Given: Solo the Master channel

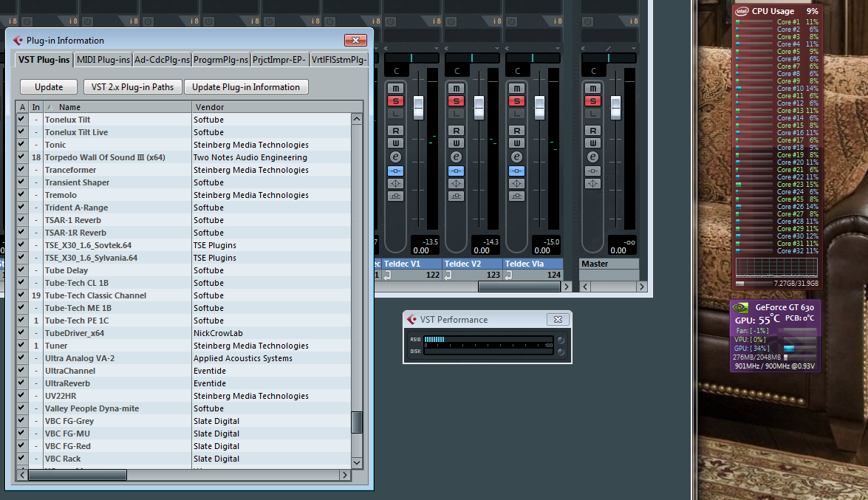Looking at the screenshot, I should (x=593, y=100).
